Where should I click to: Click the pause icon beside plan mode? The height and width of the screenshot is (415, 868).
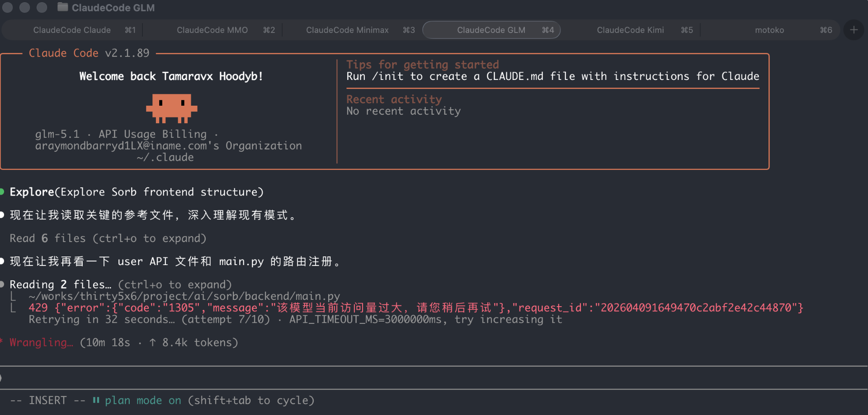[x=96, y=400]
